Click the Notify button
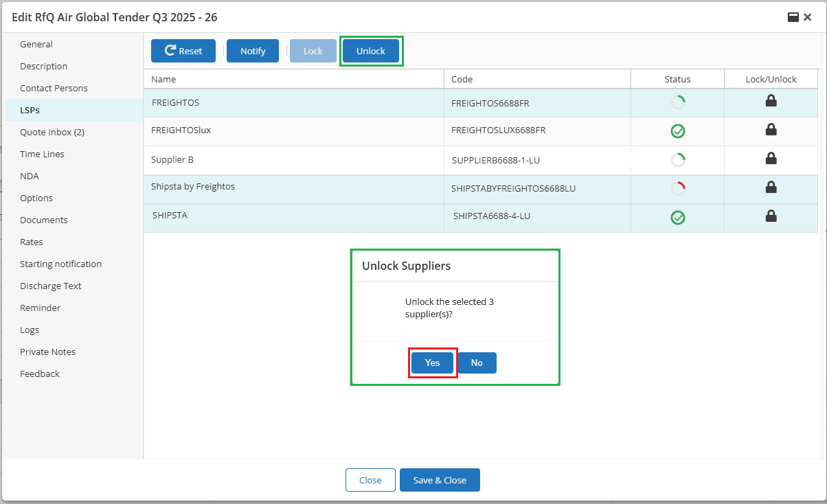This screenshot has width=827, height=504. pyautogui.click(x=253, y=51)
